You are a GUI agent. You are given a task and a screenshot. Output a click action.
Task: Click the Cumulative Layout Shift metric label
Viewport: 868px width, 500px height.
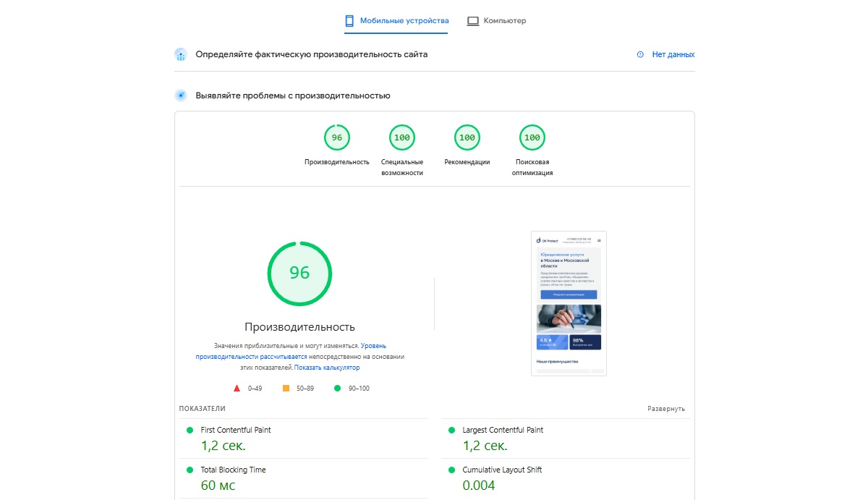click(x=502, y=470)
